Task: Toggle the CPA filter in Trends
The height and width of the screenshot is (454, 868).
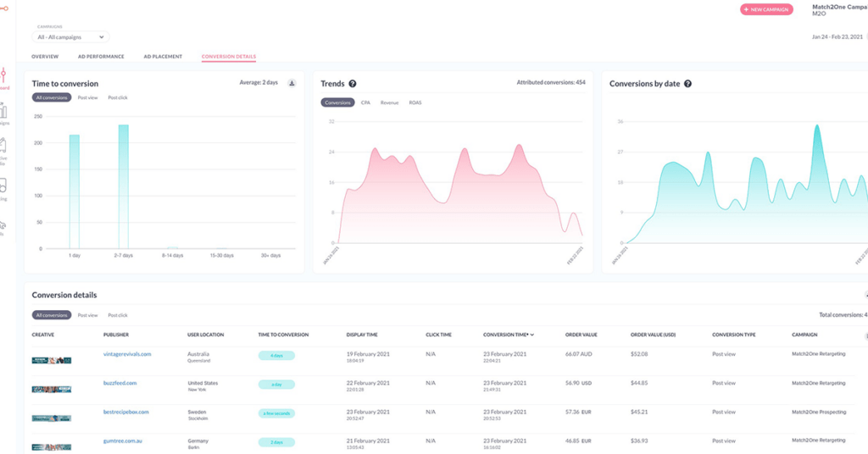Action: point(365,102)
